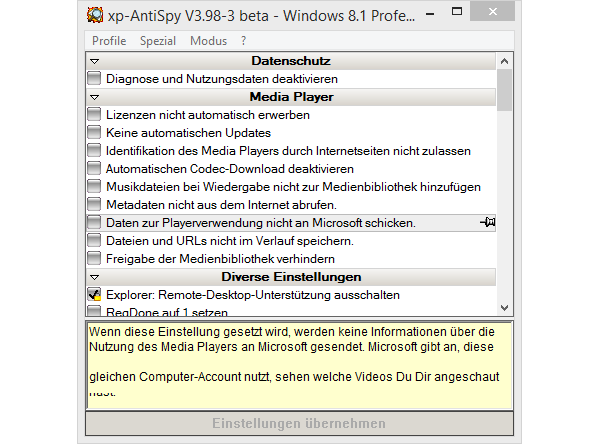
Task: Close the xp-AntiSpy window
Action: (x=492, y=11)
